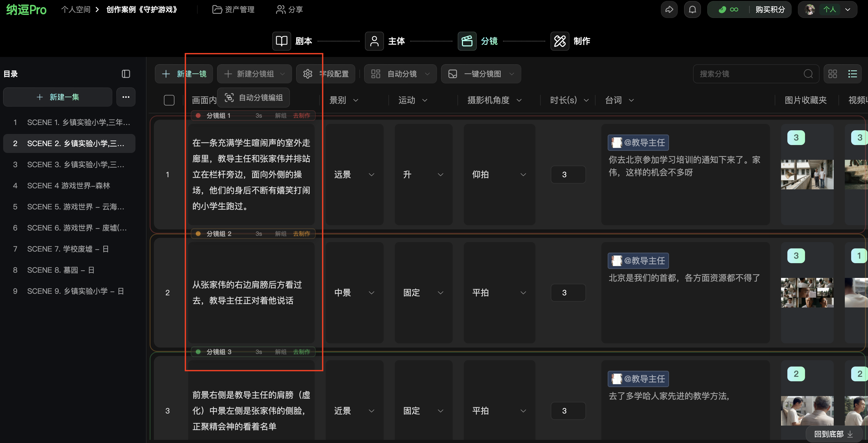
Task: Click 解组 on 分镜组 1
Action: point(281,116)
